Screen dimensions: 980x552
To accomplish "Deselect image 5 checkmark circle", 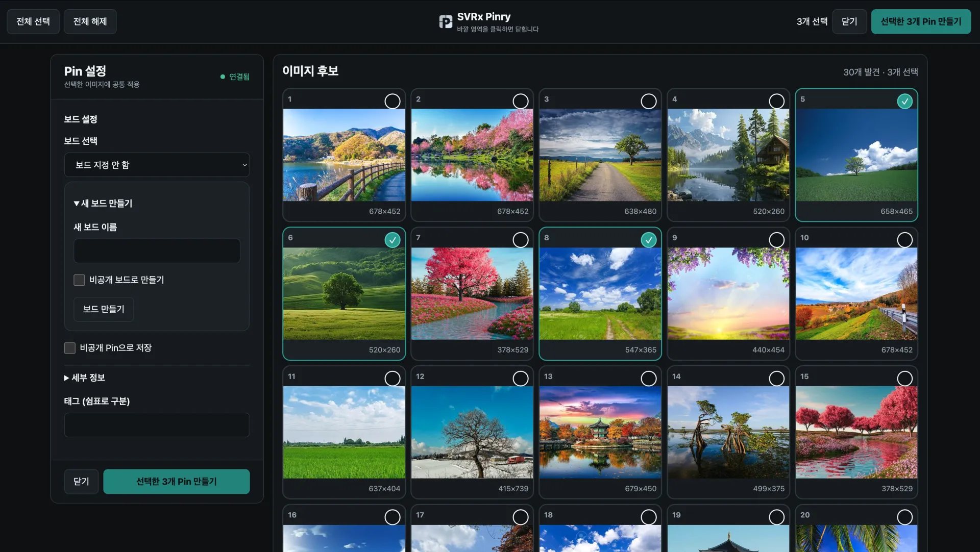I will 904,101.
